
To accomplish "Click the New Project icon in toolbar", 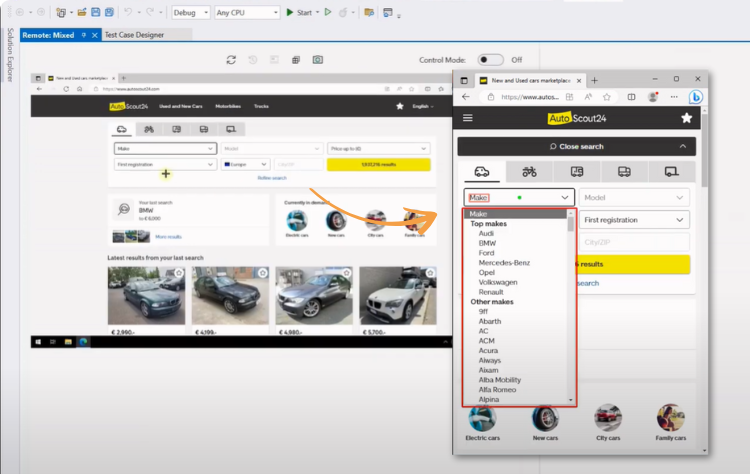I will pyautogui.click(x=61, y=12).
